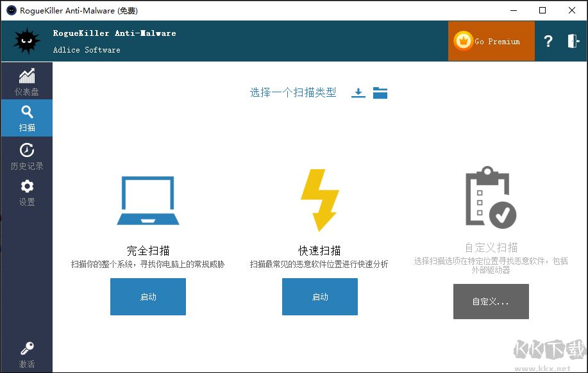This screenshot has height=373, width=588.
Task: Click the 完全扫描 heading text
Action: [148, 251]
